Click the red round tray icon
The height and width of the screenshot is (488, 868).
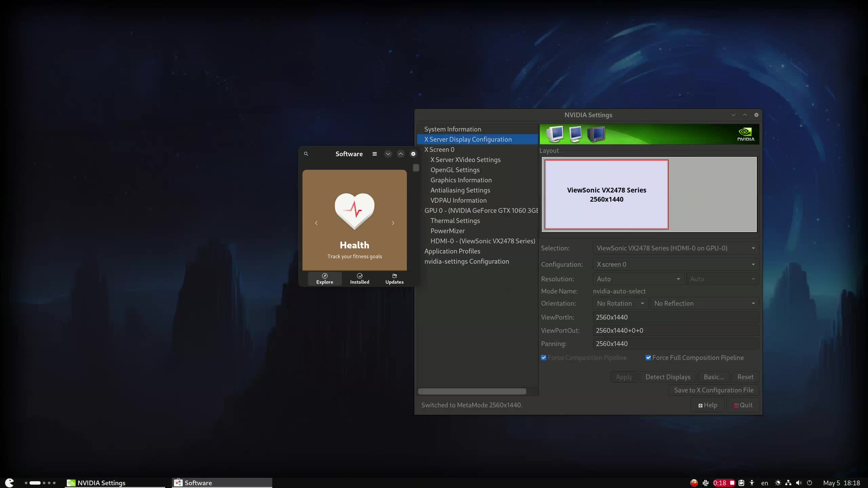[694, 483]
